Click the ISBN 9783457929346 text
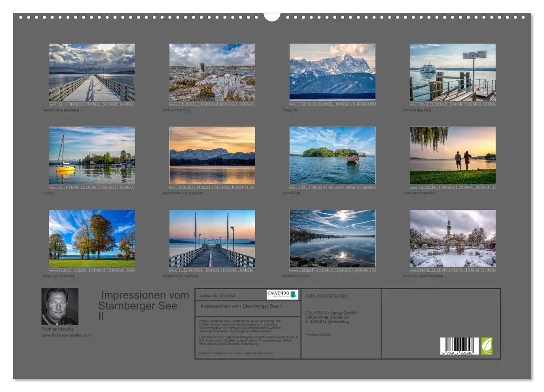544x392 pixels. [326, 296]
